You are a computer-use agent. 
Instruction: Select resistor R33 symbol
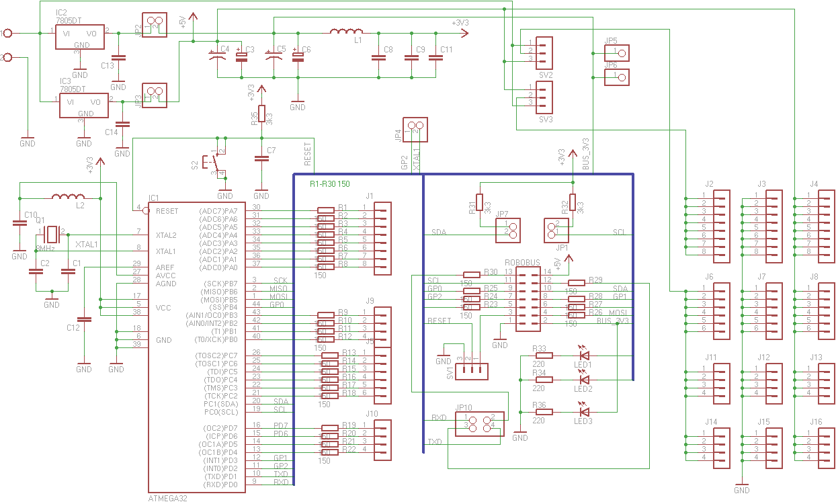tap(543, 355)
